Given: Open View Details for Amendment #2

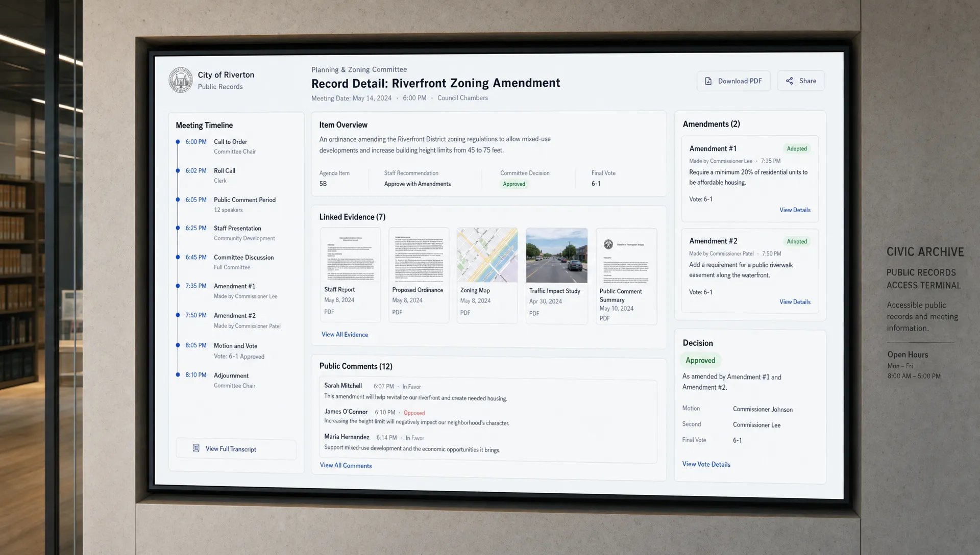Looking at the screenshot, I should tap(795, 302).
